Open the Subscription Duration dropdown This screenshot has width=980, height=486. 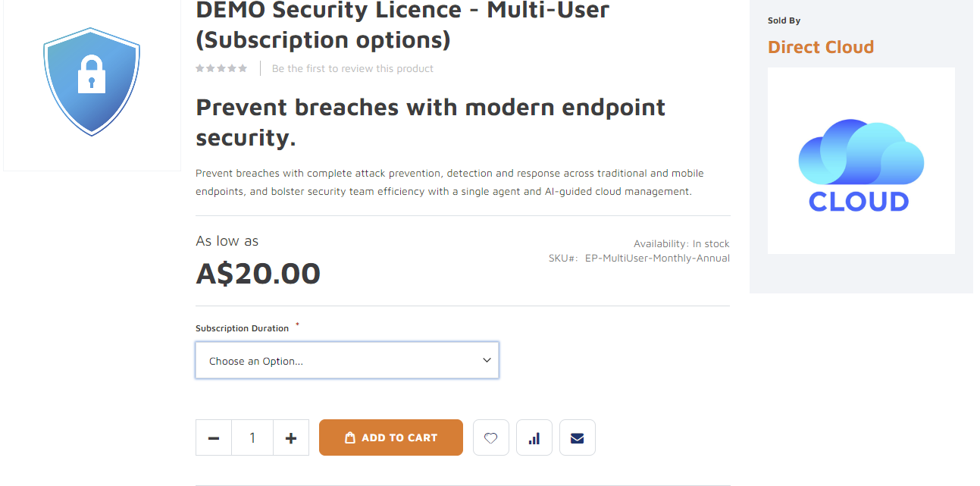tap(347, 360)
